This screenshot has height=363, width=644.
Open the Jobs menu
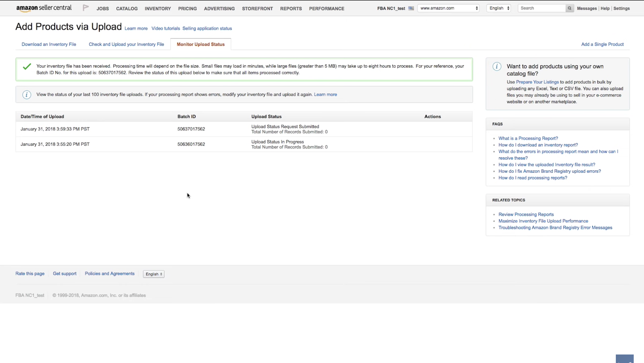[x=103, y=9]
